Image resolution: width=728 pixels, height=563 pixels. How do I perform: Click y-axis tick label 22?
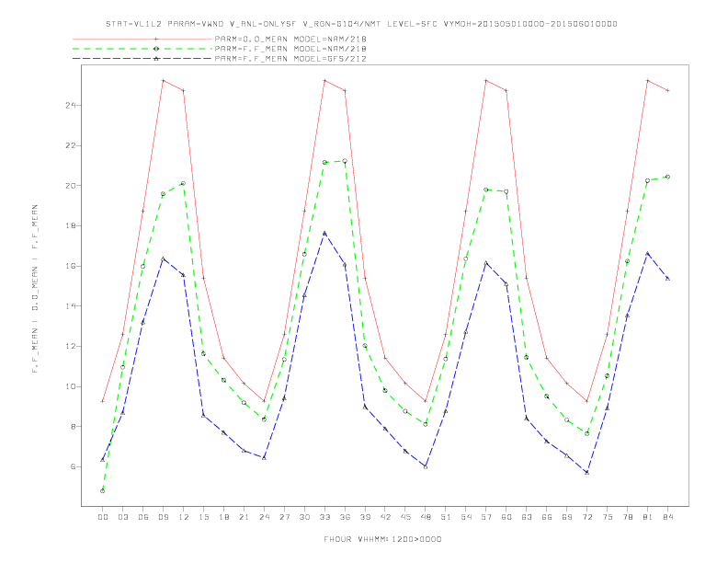(x=71, y=145)
